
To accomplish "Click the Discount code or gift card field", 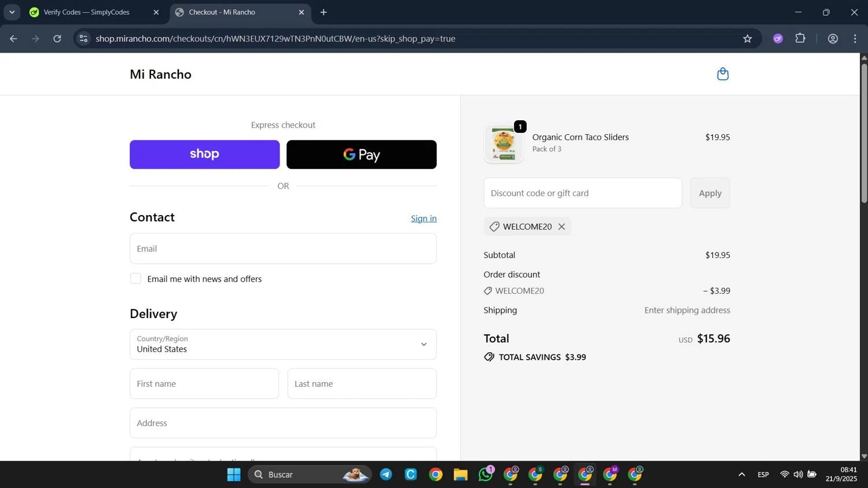I will coord(583,193).
